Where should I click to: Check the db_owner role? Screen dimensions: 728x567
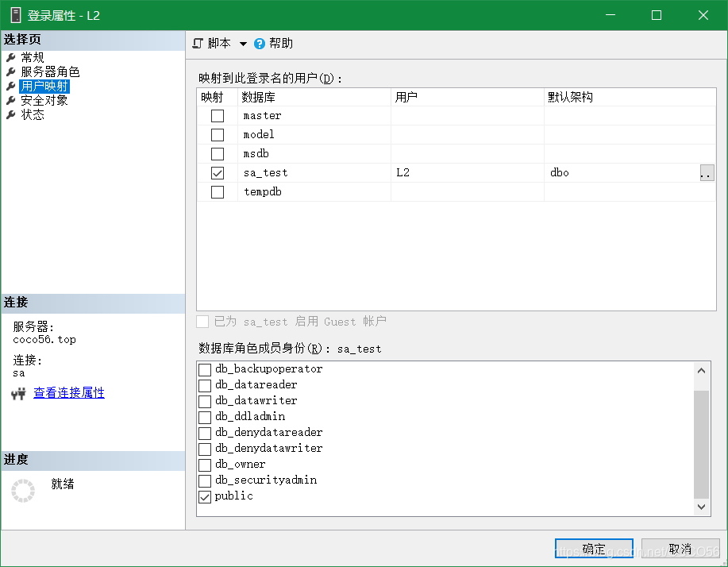tap(205, 465)
